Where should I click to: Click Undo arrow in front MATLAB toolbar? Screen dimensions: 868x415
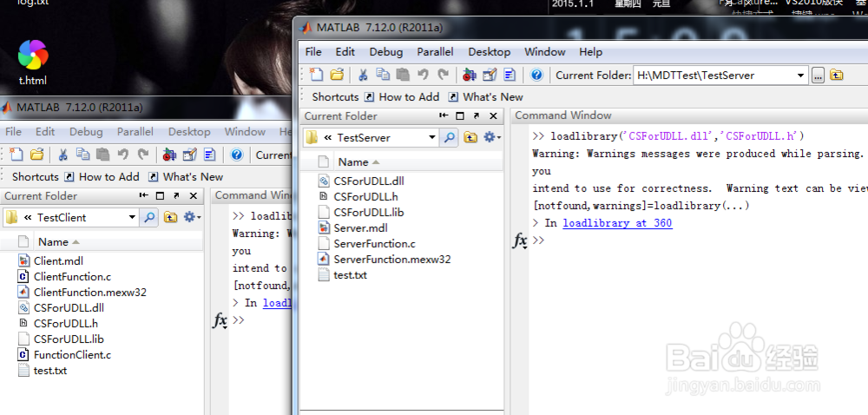click(x=423, y=75)
